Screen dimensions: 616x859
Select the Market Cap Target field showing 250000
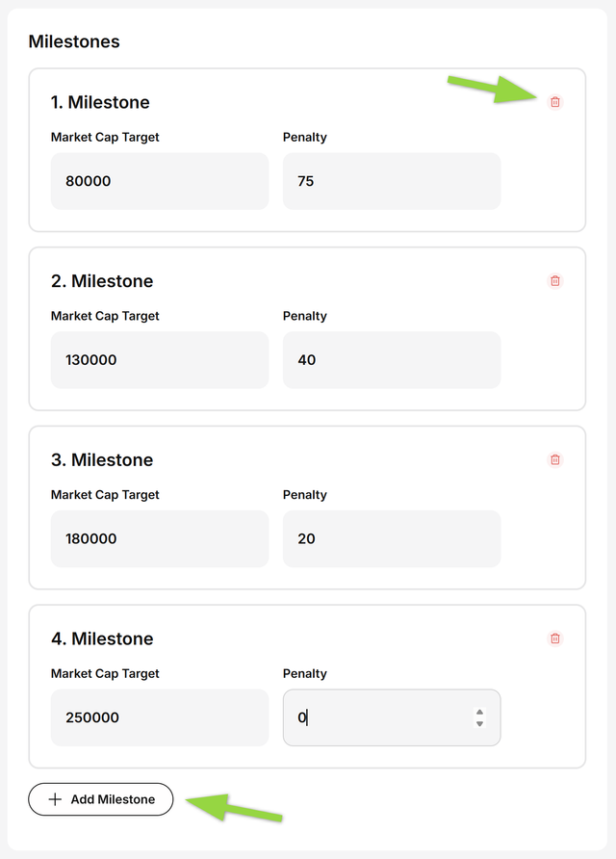pyautogui.click(x=159, y=717)
